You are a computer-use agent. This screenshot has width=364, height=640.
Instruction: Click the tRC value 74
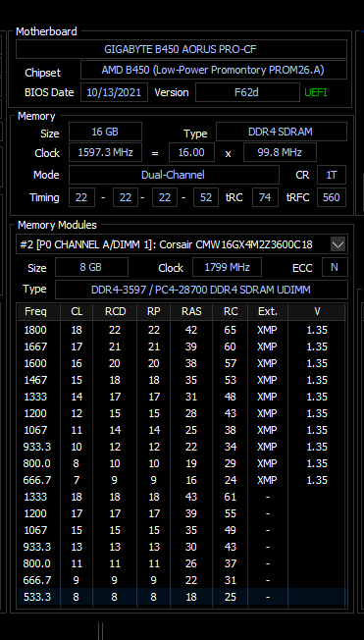point(265,197)
